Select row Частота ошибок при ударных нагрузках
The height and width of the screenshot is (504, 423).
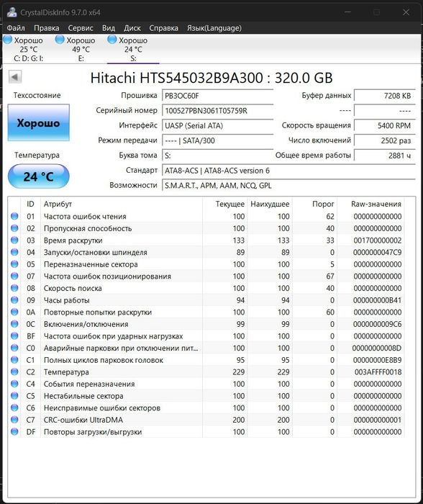point(206,336)
